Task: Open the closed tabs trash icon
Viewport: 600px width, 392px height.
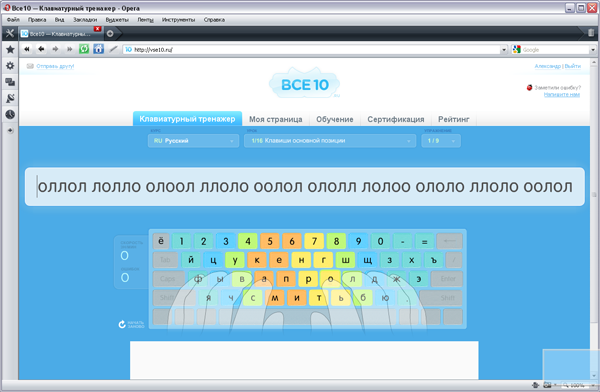Action: [591, 33]
